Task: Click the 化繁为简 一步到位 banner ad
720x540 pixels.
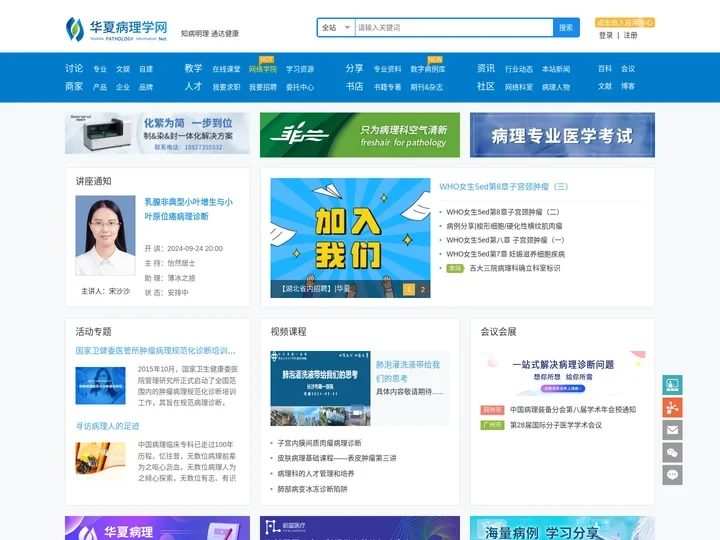Action: coord(158,133)
